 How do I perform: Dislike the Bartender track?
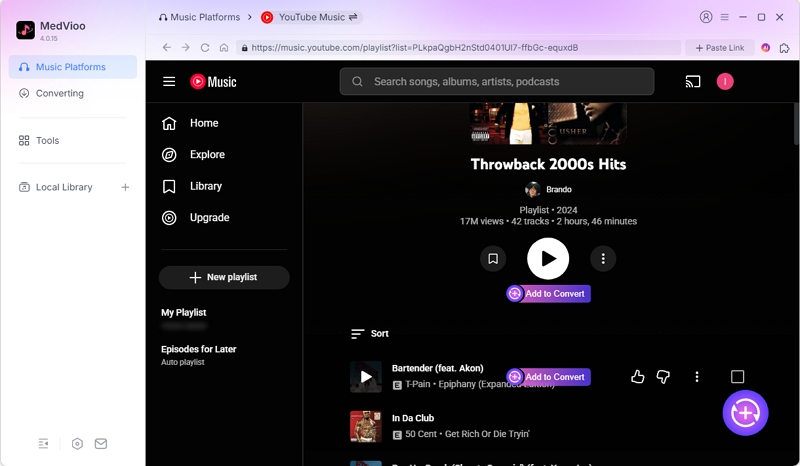point(663,377)
